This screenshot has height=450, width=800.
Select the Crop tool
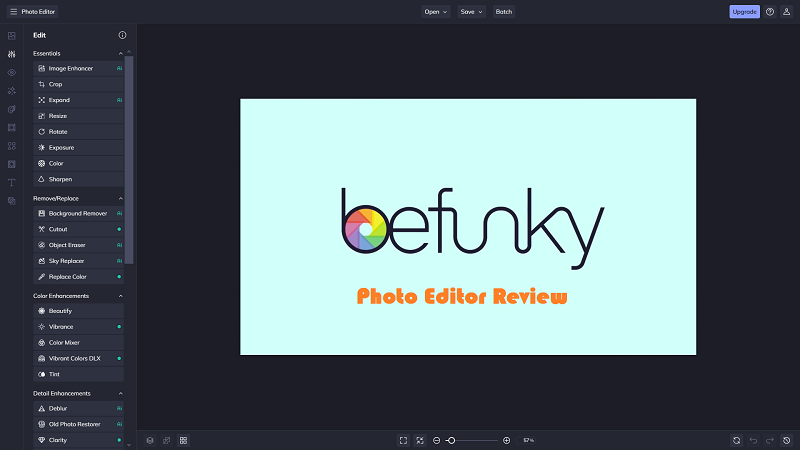[79, 84]
